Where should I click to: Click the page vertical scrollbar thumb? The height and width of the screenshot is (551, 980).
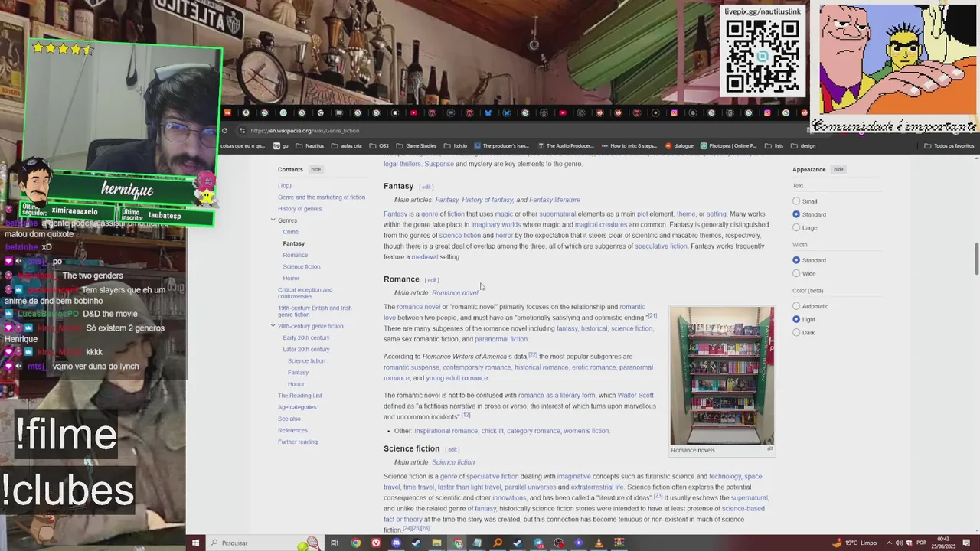coord(976,259)
